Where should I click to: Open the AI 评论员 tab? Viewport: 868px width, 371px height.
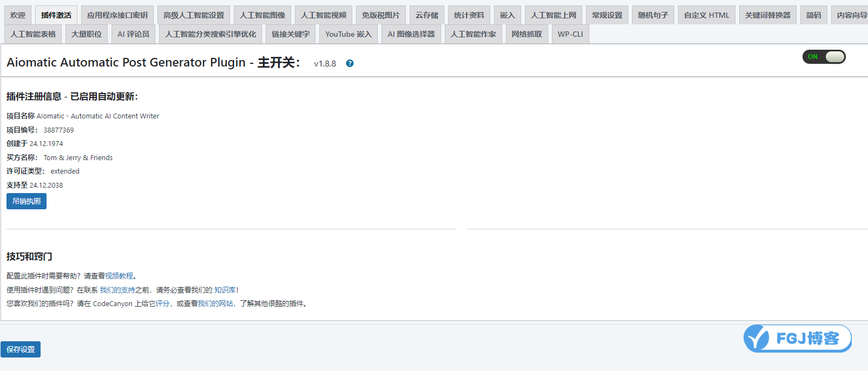[134, 34]
